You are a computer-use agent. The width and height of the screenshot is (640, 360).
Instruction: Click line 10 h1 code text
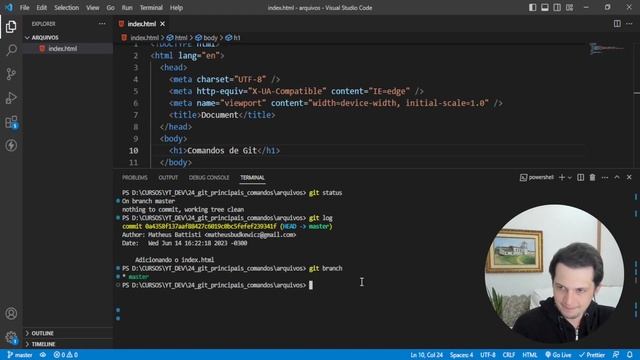tap(224, 151)
